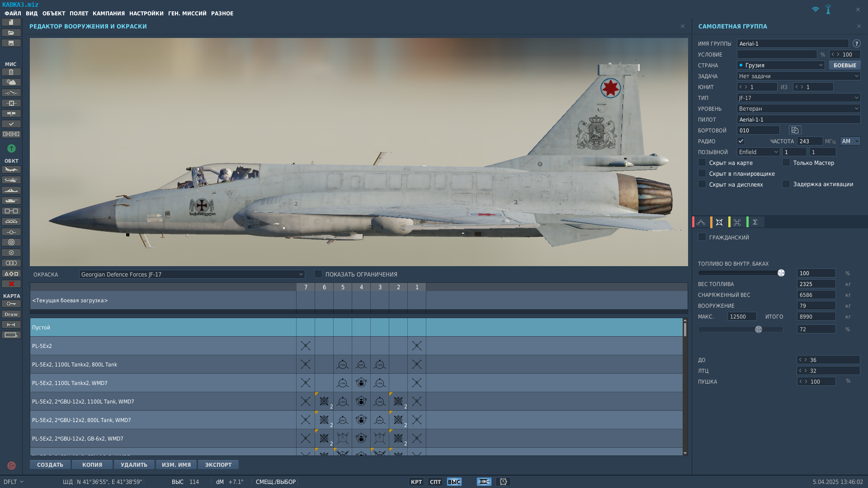Viewport: 868px width, 488px height.
Task: Open the weather settings cloud icon
Action: [11, 82]
